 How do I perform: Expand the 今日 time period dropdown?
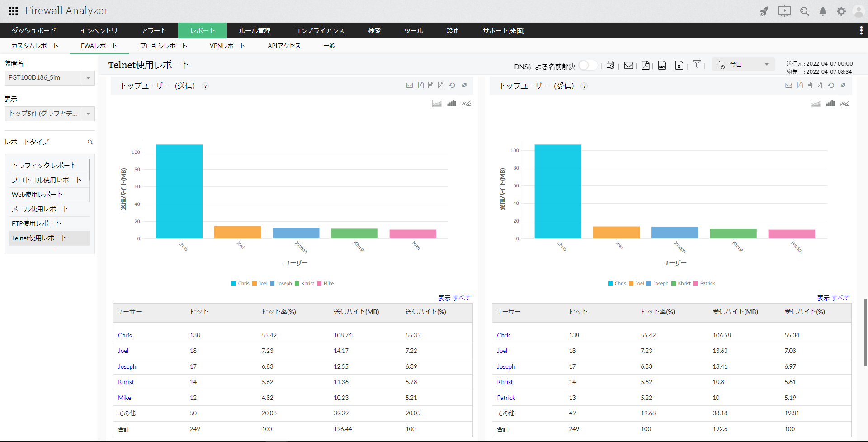744,65
